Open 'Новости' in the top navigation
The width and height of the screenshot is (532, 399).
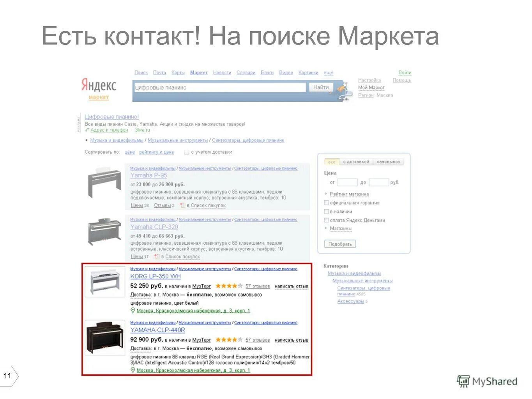(x=222, y=73)
